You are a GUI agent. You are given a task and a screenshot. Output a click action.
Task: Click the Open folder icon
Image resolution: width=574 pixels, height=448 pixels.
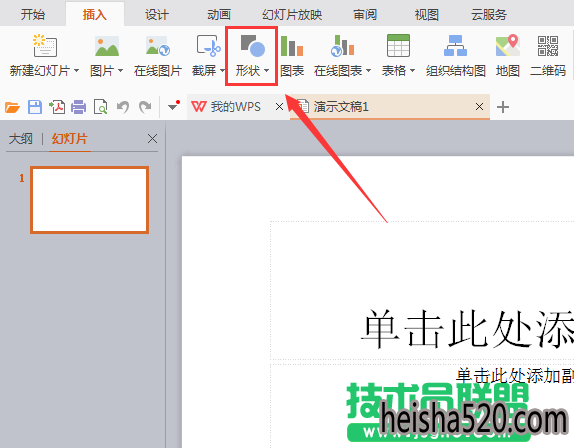click(12, 107)
